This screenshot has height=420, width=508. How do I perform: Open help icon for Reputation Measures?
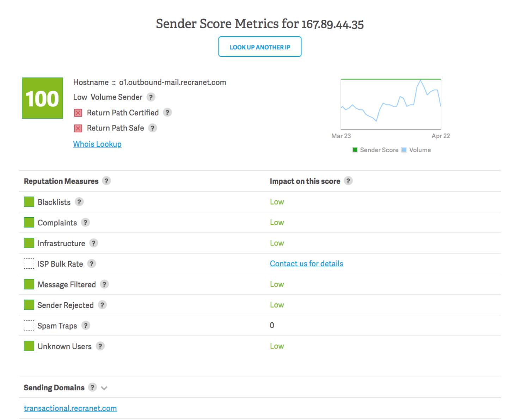click(106, 181)
